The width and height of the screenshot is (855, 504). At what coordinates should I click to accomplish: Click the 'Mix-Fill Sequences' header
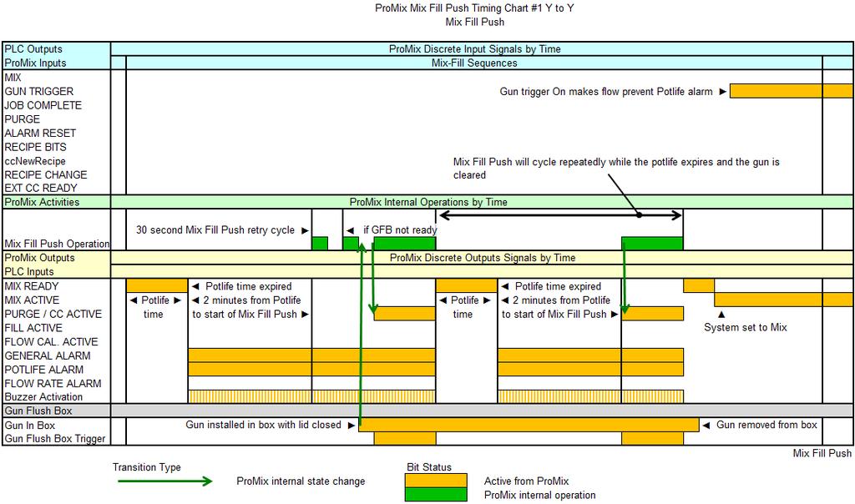click(x=474, y=63)
